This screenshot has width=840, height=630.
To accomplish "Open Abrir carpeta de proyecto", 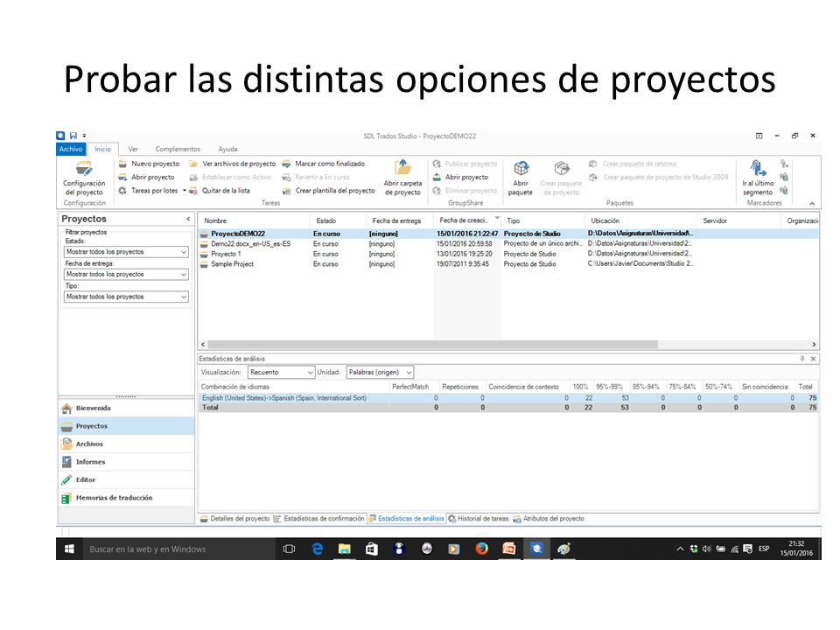I will [x=402, y=178].
